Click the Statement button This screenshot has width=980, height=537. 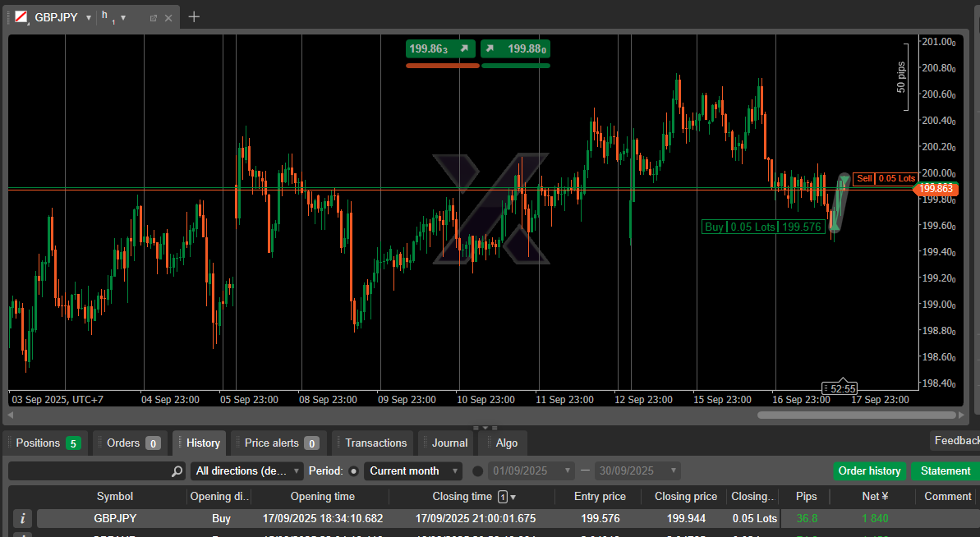pos(945,471)
